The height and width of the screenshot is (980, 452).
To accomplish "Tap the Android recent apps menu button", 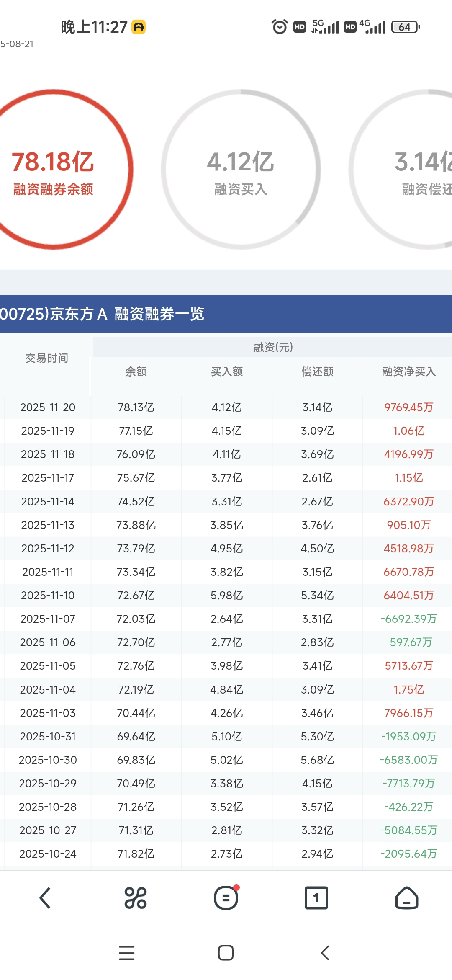I will pos(126,953).
